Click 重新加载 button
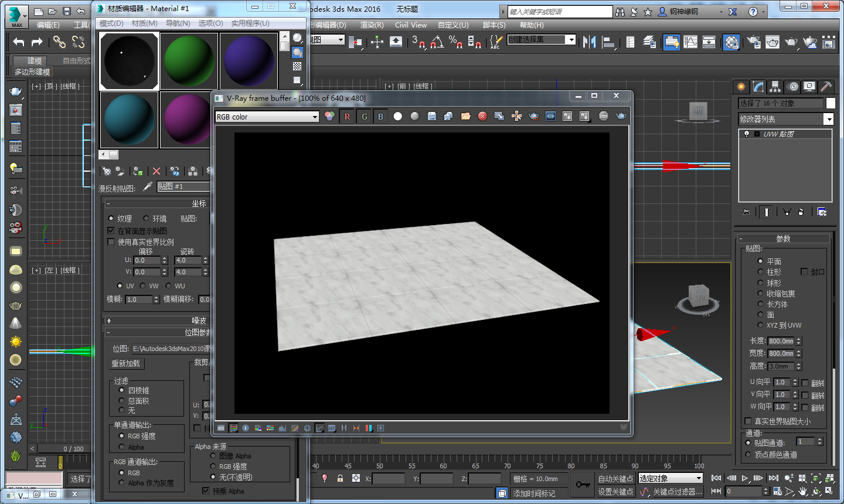The height and width of the screenshot is (504, 844). tap(127, 363)
